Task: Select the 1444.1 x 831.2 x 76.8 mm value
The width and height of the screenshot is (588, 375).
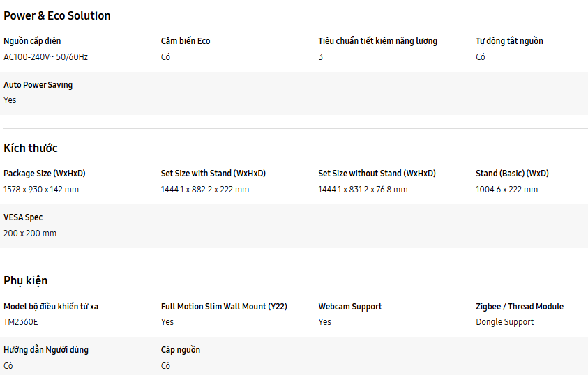Action: tap(363, 190)
